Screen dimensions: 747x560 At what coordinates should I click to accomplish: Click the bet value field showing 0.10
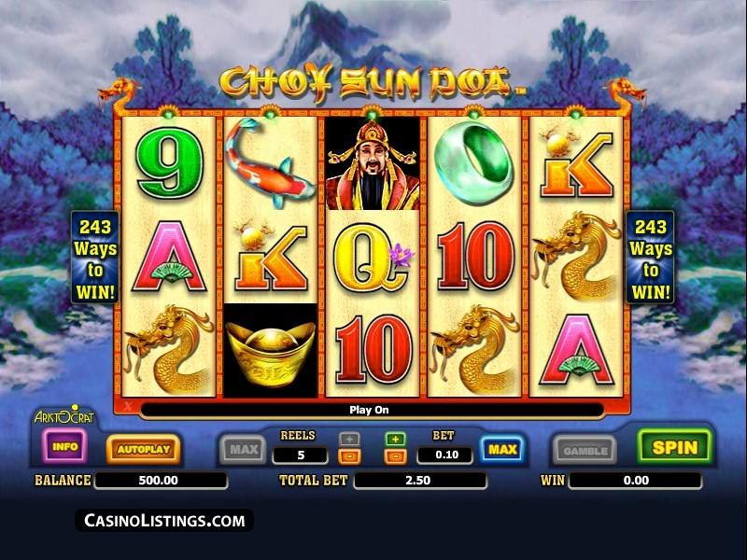[x=446, y=455]
